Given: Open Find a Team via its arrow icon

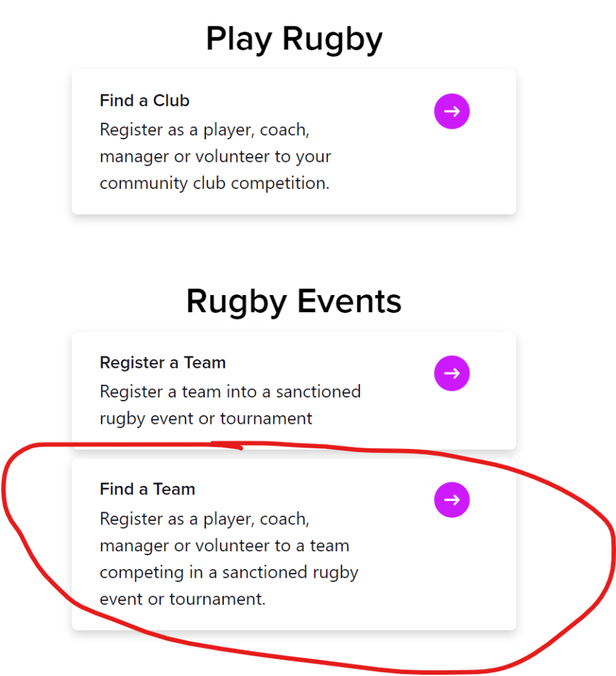Looking at the screenshot, I should [452, 500].
